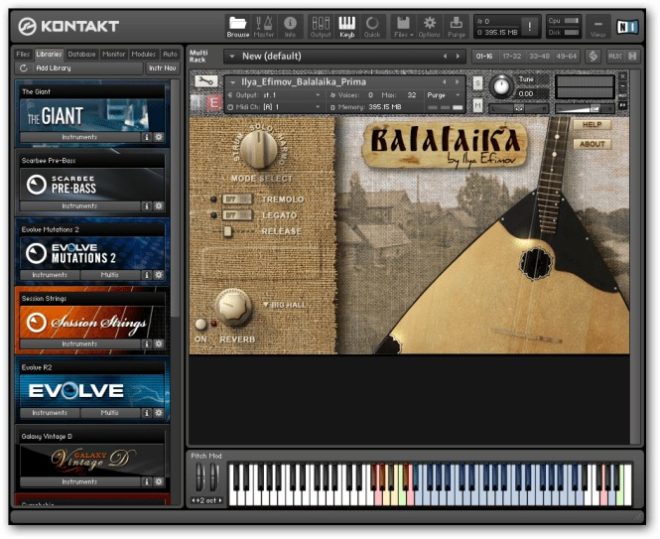Screen dimensions: 660x539
Task: Open Galaxy Vintage D settings gear
Action: coord(159,482)
